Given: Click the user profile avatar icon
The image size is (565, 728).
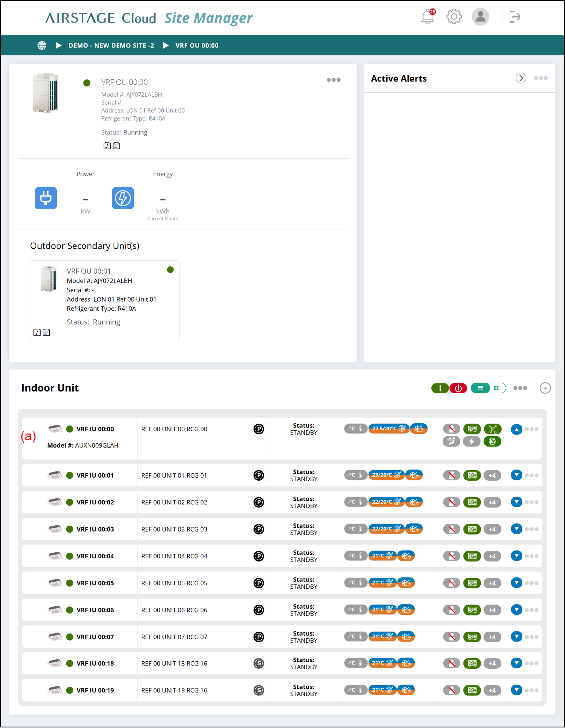Looking at the screenshot, I should (480, 17).
